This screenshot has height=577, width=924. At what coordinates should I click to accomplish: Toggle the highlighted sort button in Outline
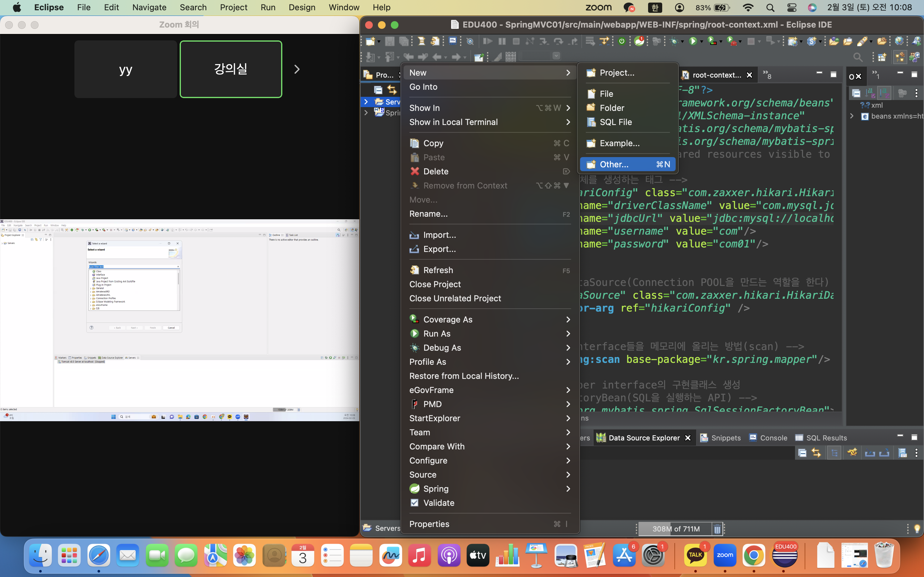pos(884,93)
